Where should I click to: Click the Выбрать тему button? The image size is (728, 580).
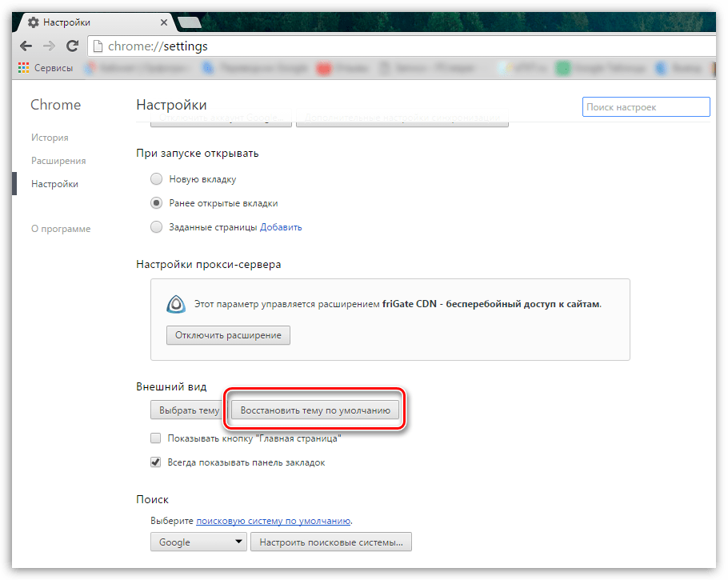click(x=188, y=410)
